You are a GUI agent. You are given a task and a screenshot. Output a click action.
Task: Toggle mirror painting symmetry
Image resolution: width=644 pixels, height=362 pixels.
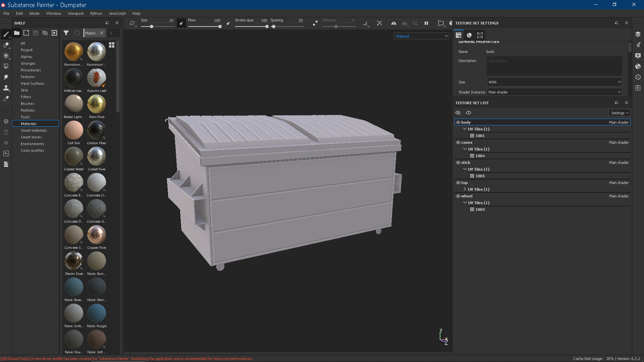(394, 23)
